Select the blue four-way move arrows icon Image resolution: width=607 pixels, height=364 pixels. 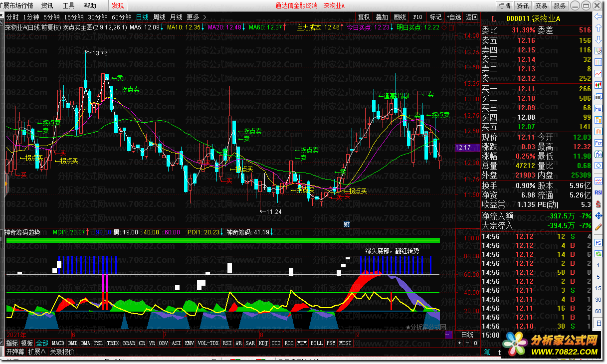pyautogui.click(x=598, y=215)
